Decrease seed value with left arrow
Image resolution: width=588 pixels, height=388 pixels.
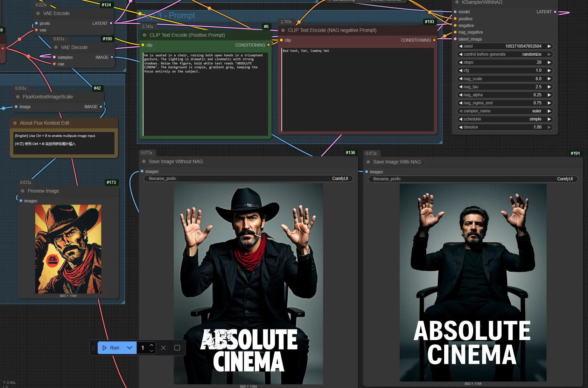(x=461, y=46)
